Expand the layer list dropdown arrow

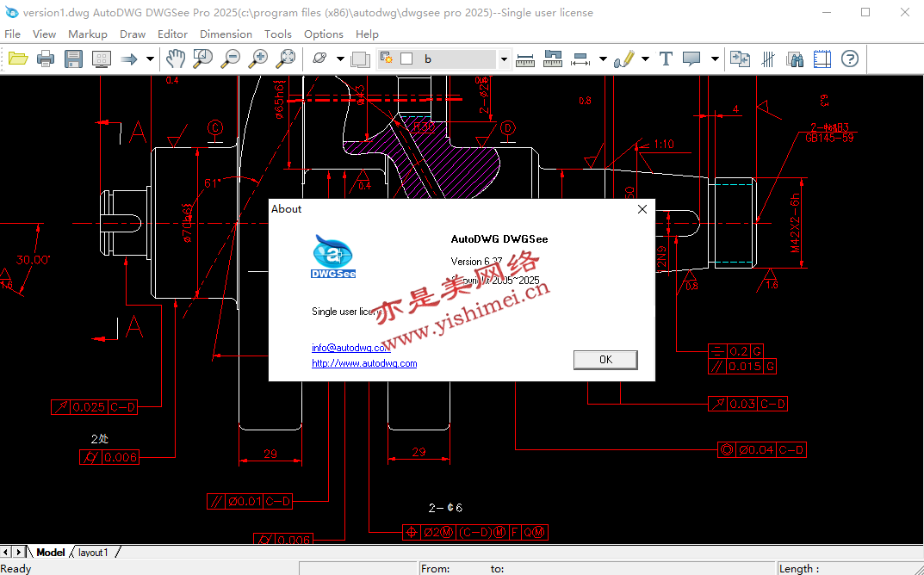503,59
